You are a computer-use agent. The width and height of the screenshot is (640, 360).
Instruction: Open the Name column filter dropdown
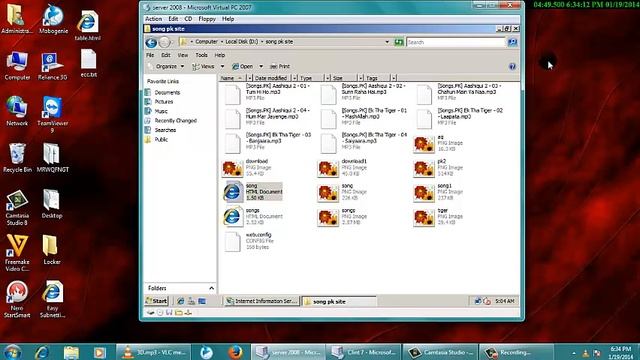249,78
